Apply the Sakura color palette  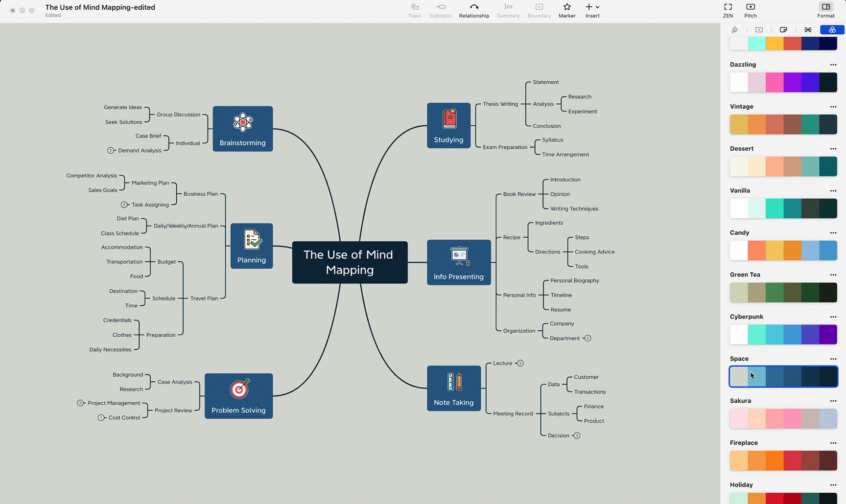(783, 419)
